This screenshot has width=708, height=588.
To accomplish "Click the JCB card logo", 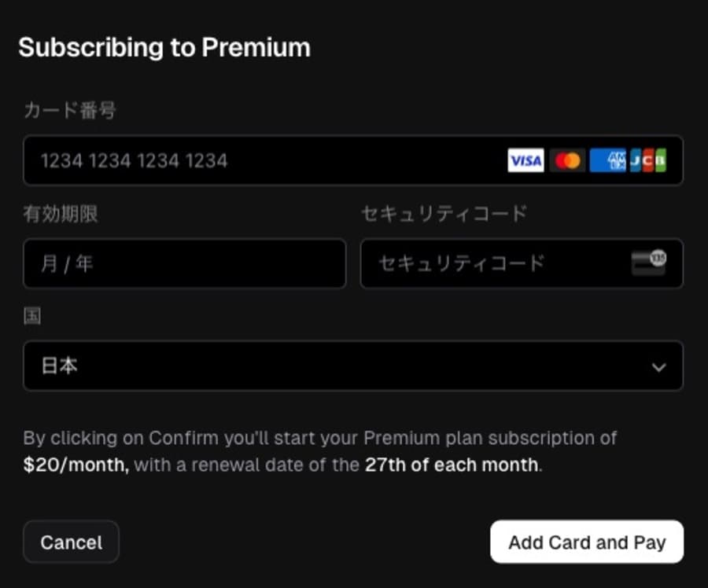I will coord(648,160).
